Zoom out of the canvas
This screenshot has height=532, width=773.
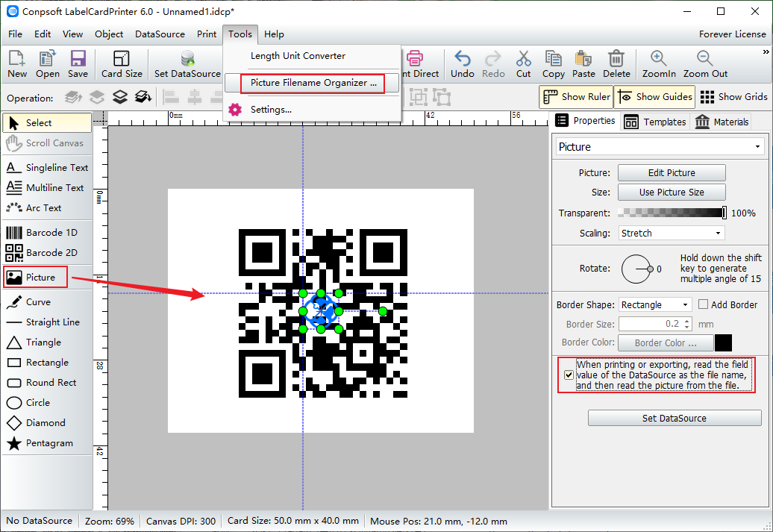coord(705,64)
